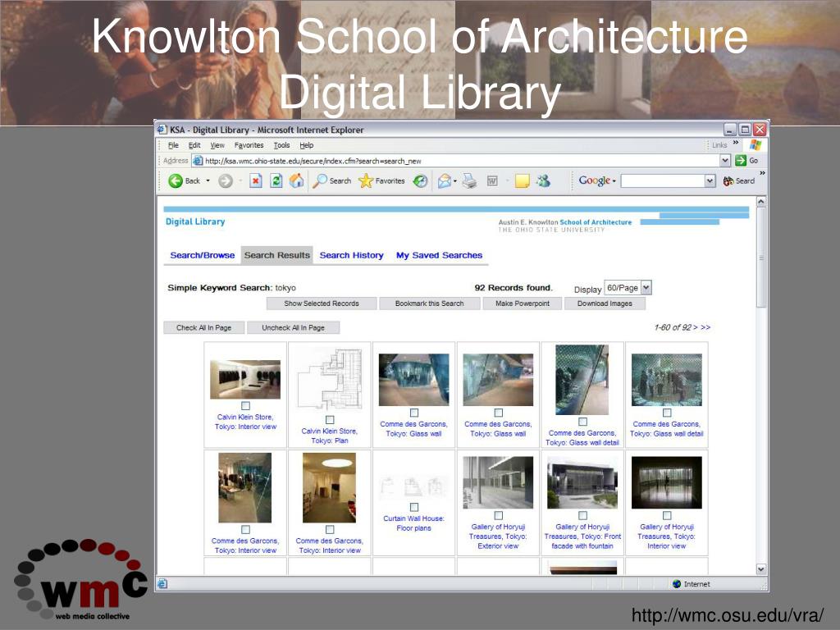Click the Google toolbar Search icon
The height and width of the screenshot is (630, 840).
click(x=728, y=181)
